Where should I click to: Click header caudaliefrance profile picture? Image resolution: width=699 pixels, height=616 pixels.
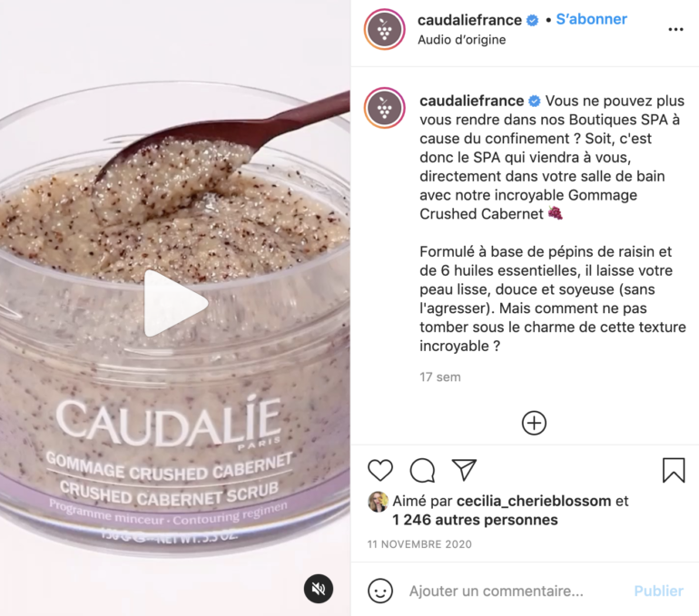(385, 29)
